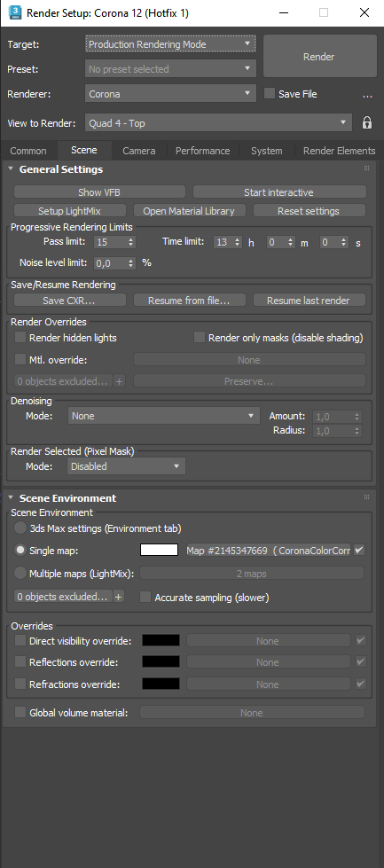
Task: Switch to the Common tab
Action: click(28, 151)
